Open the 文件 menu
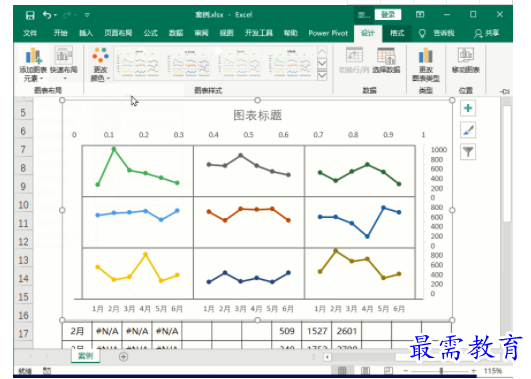531x379 pixels. 30,33
